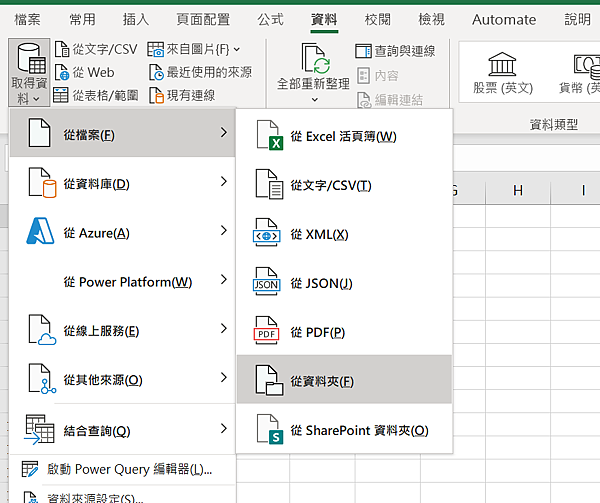This screenshot has height=503, width=600.
Task: Click the 結合查詢(Q) tables icon
Action: [x=39, y=430]
